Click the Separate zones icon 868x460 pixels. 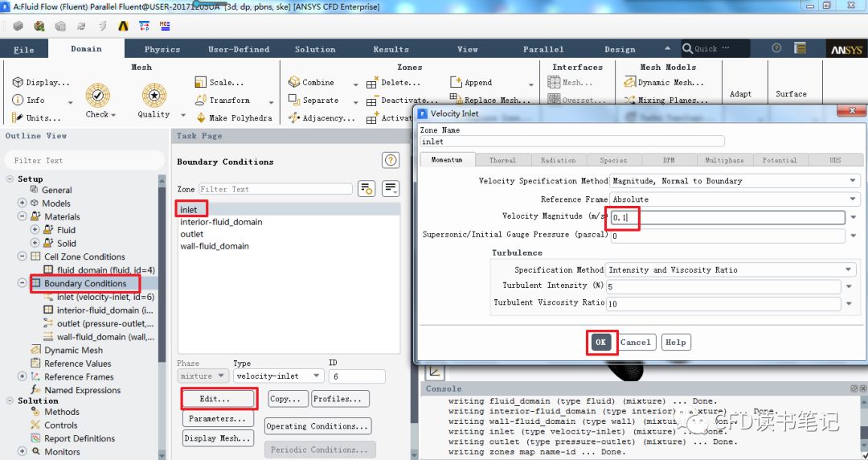coord(294,100)
